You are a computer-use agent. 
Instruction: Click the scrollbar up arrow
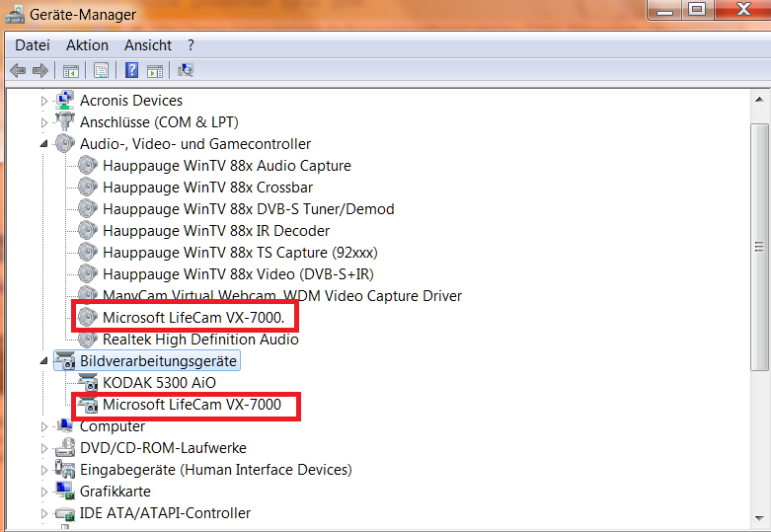pyautogui.click(x=759, y=100)
